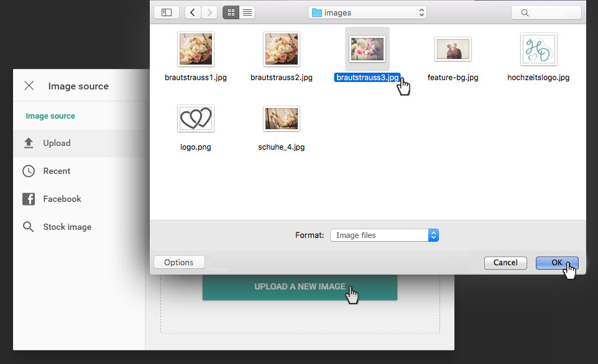The height and width of the screenshot is (364, 598).
Task: Open the Format Image files dropdown
Action: coord(384,235)
